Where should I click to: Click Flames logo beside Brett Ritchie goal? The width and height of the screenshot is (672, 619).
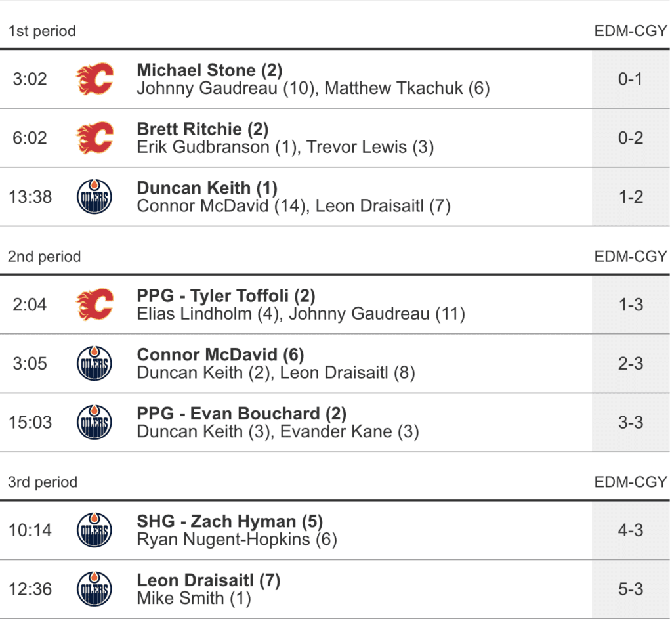pyautogui.click(x=94, y=138)
